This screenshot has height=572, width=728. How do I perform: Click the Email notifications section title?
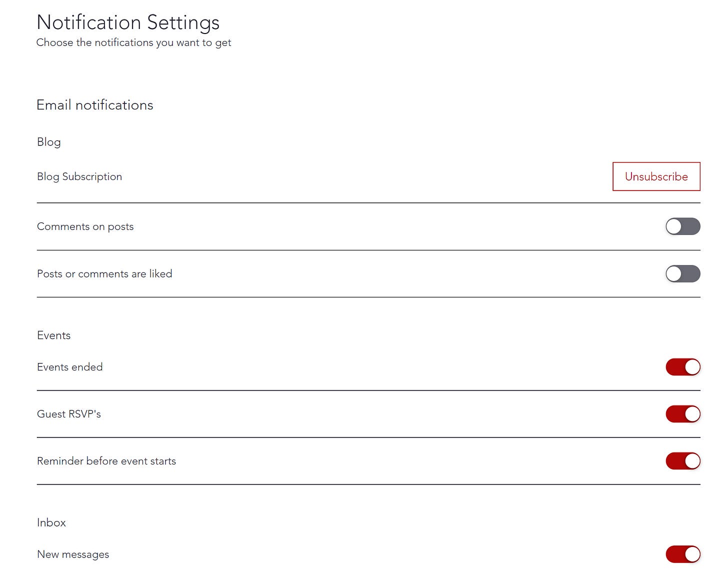click(95, 105)
